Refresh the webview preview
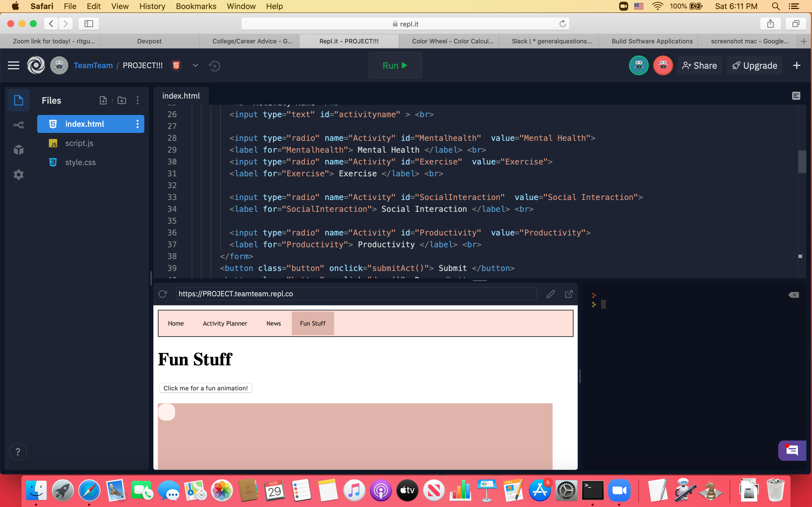The width and height of the screenshot is (812, 507). [163, 294]
